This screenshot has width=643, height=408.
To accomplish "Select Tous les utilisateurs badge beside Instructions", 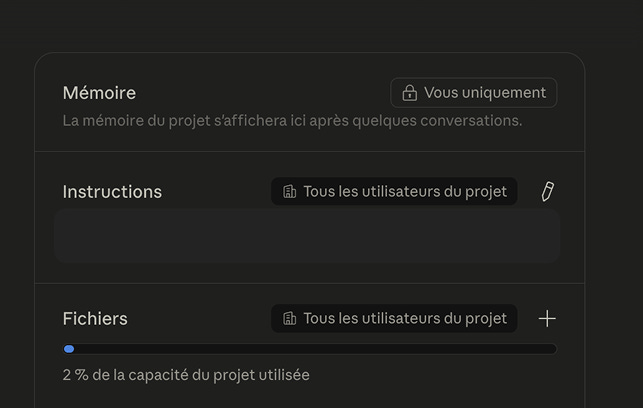I will pos(394,191).
